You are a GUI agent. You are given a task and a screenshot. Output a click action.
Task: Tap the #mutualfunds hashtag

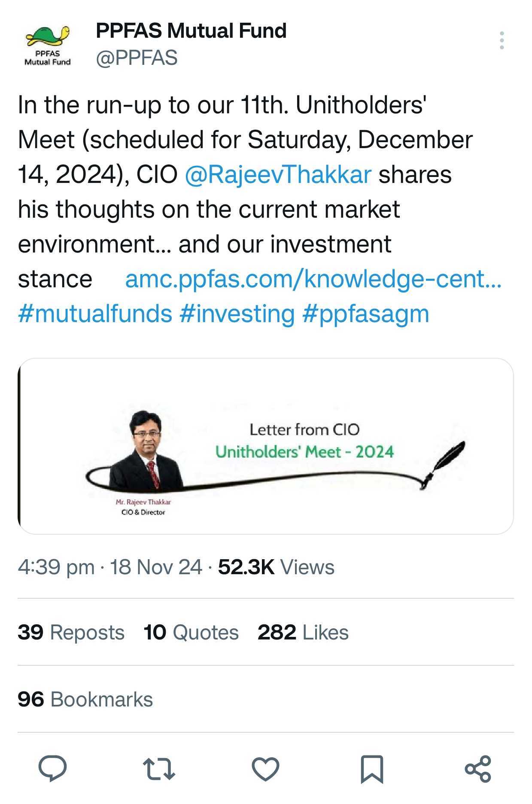[95, 314]
